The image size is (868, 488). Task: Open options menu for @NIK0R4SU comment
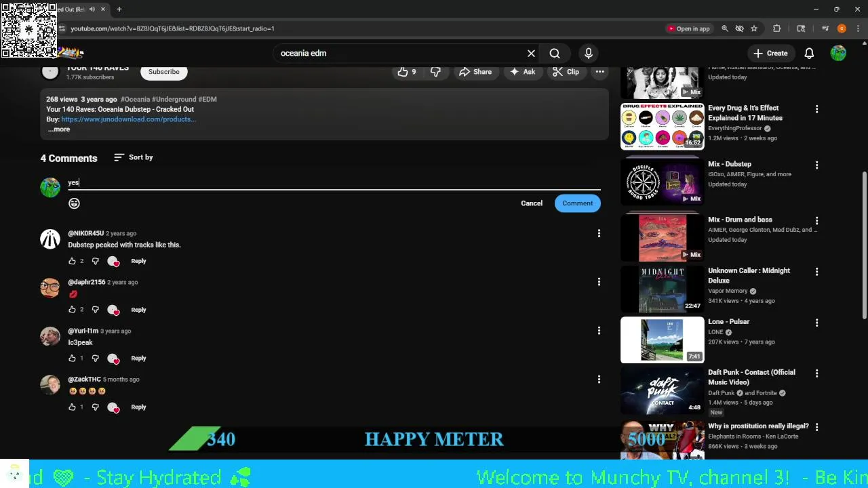tap(599, 234)
